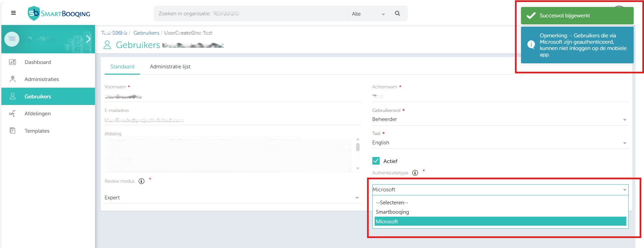Viewport: 644px width, 248px height.
Task: Click the Dashboard sidebar icon
Action: 13,62
